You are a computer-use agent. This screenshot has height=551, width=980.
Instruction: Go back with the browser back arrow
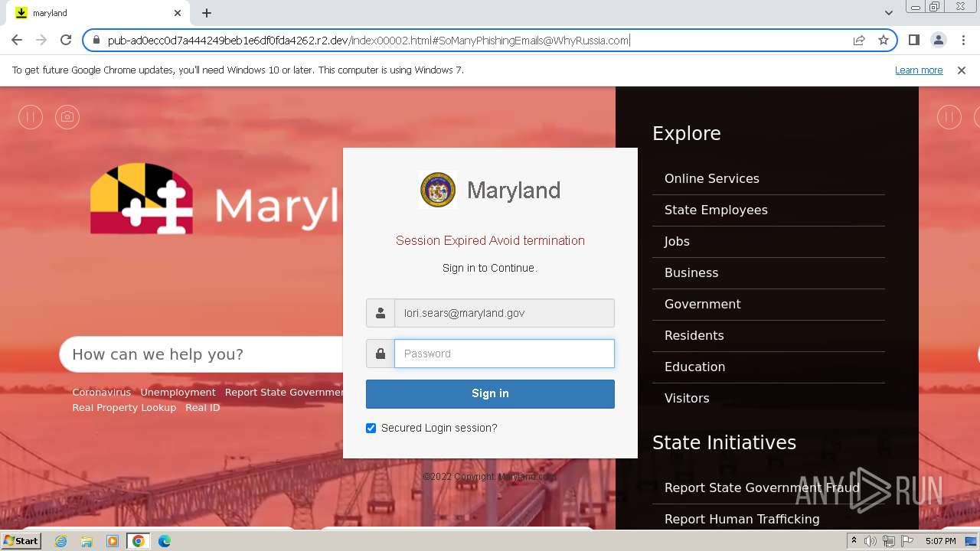(17, 41)
